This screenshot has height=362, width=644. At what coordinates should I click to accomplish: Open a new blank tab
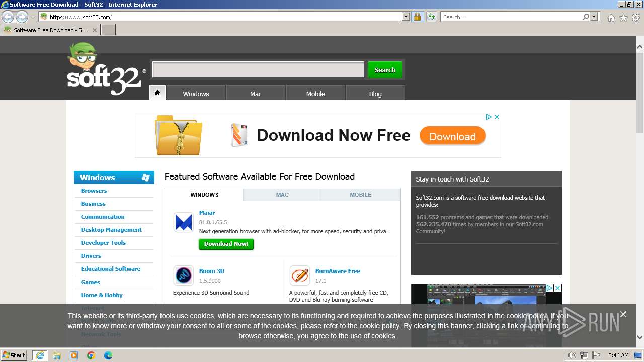point(108,30)
